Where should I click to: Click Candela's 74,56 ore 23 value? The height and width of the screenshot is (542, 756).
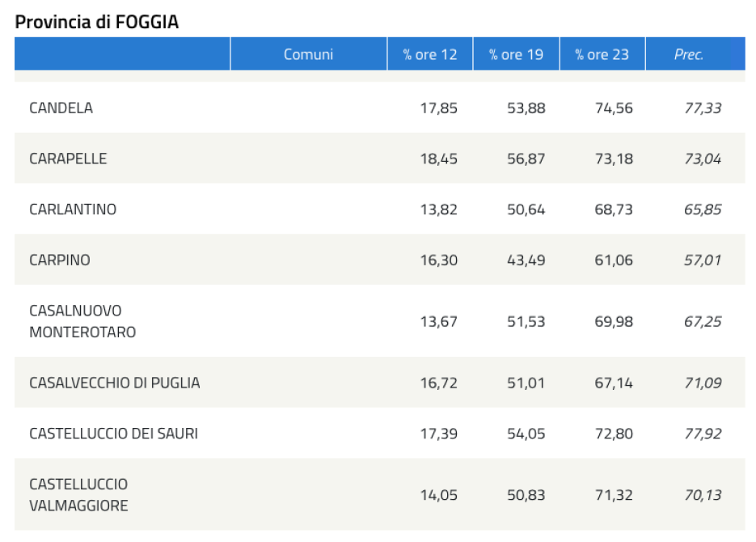coord(614,108)
